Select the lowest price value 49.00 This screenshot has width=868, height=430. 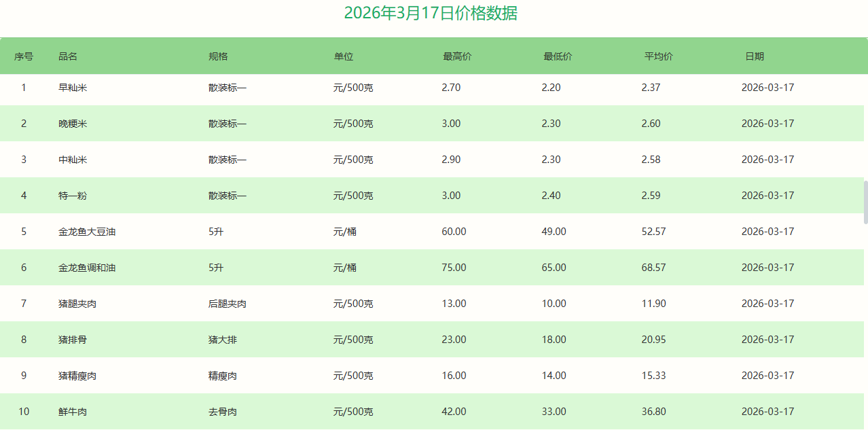(554, 232)
